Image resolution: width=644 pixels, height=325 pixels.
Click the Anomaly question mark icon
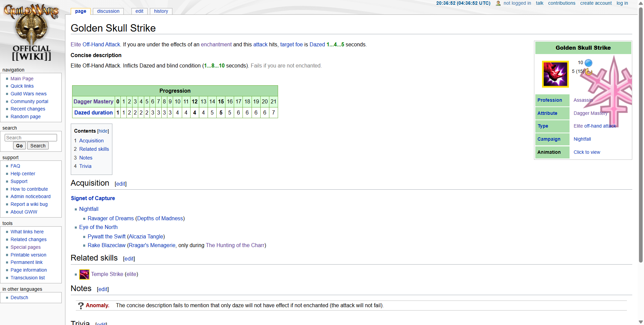(81, 306)
